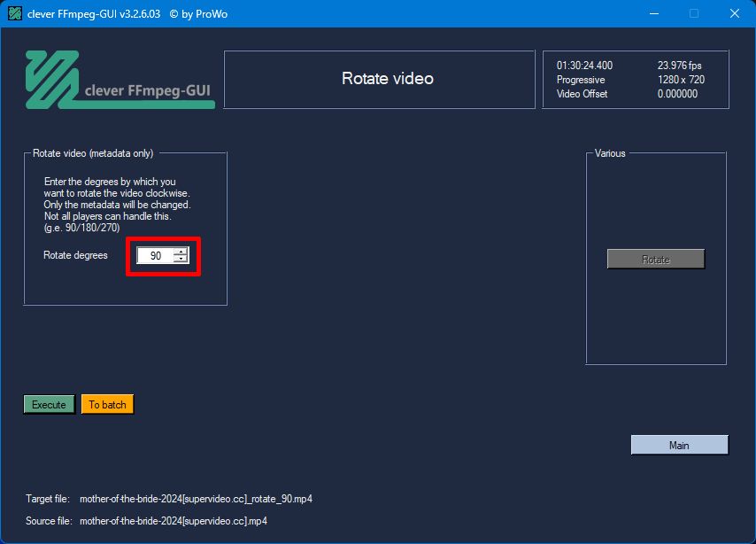Click the Progressive scan type text
The width and height of the screenshot is (756, 544).
(581, 80)
